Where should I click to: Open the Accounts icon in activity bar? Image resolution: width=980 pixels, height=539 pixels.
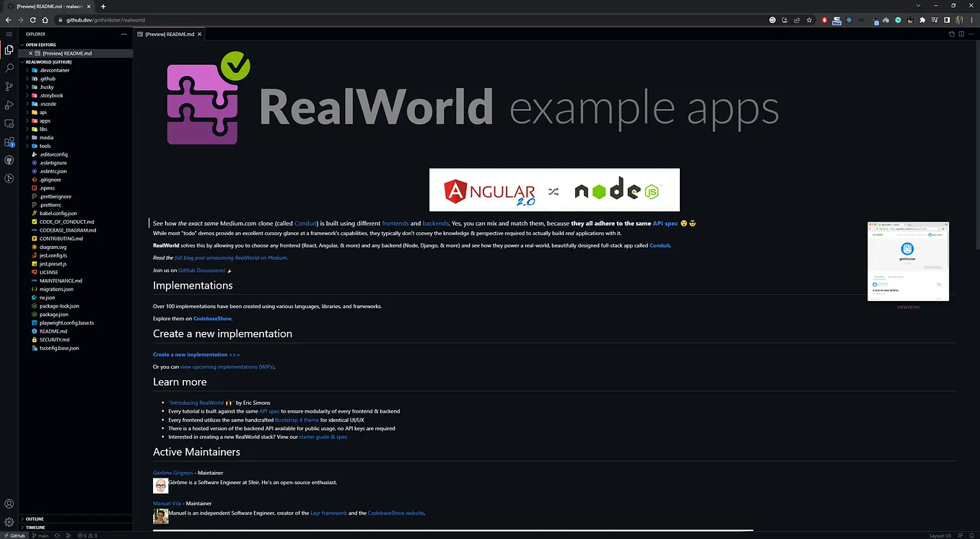(9, 504)
